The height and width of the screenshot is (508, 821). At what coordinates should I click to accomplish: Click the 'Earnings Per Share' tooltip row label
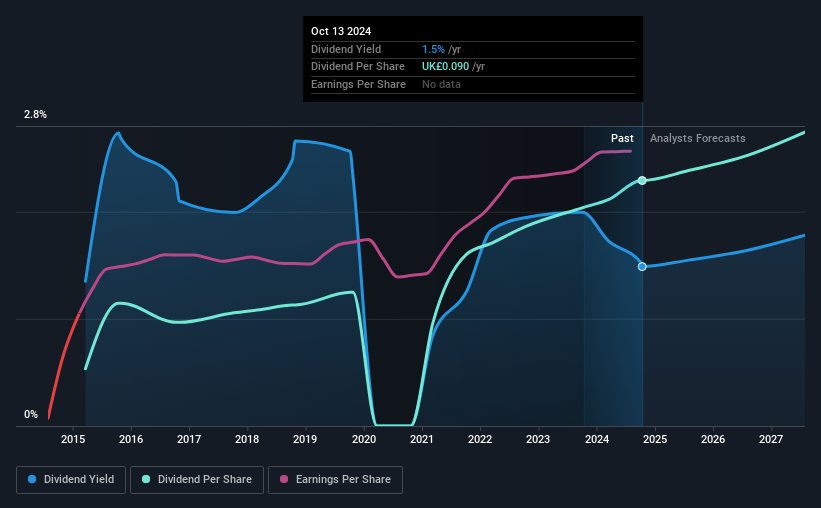358,84
